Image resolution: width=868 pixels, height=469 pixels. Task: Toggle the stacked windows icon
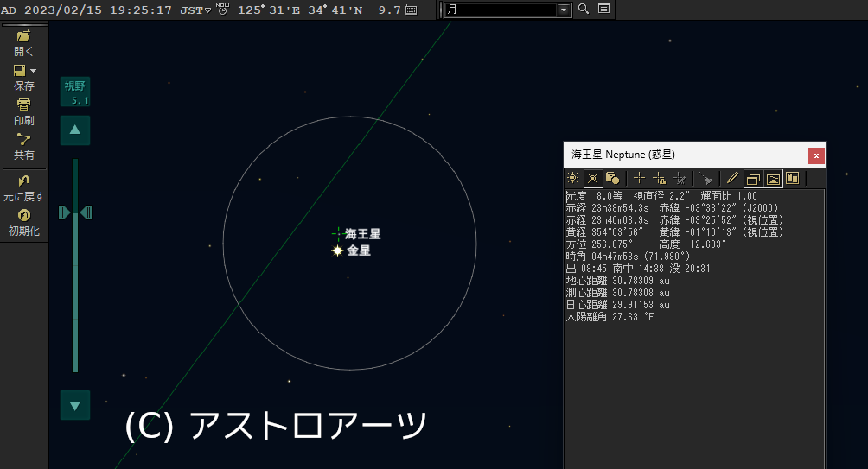pos(753,178)
